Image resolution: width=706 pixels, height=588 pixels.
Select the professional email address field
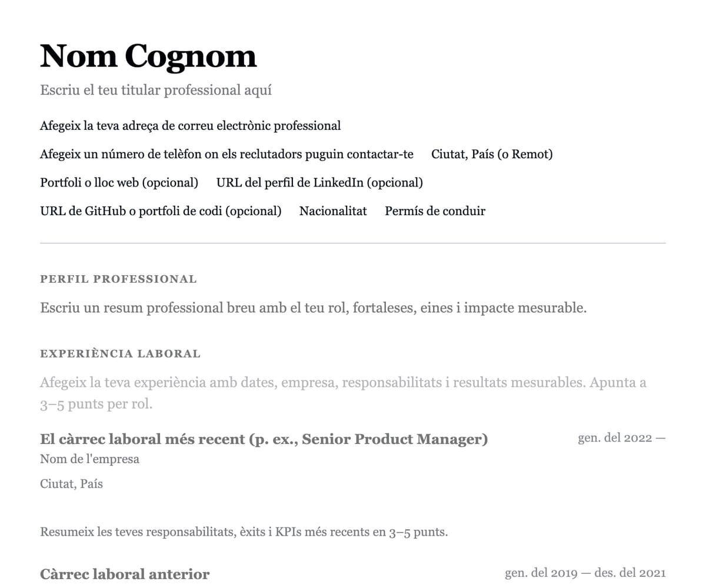coord(190,126)
